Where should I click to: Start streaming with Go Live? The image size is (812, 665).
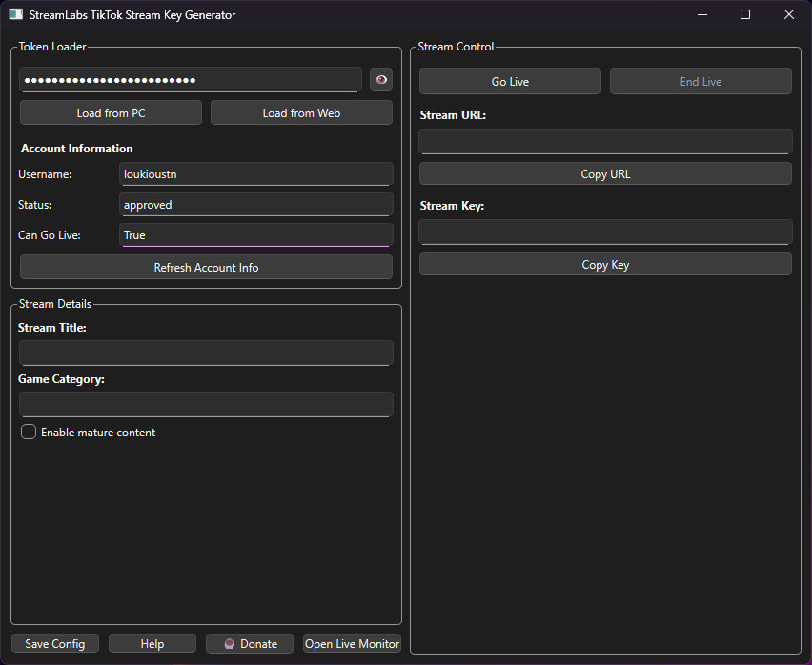[x=510, y=81]
